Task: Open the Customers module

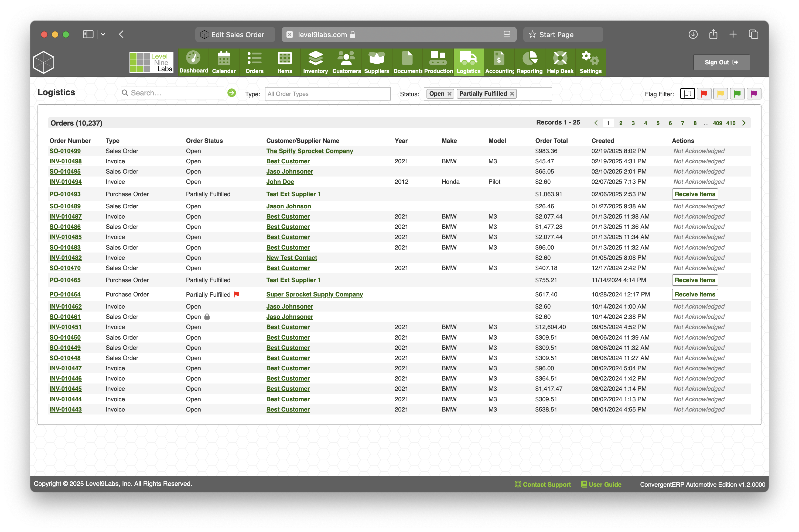Action: point(346,63)
